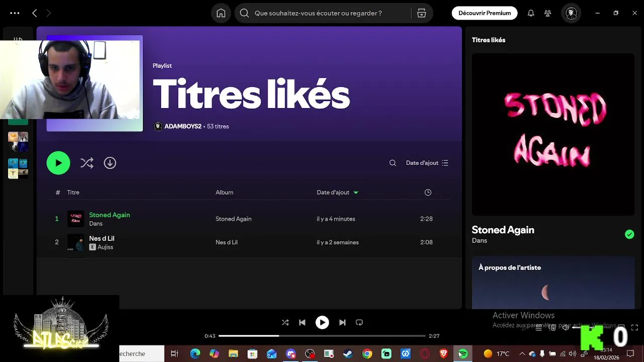
Task: Click the 2:28 duration of Stoned Again
Action: (426, 219)
